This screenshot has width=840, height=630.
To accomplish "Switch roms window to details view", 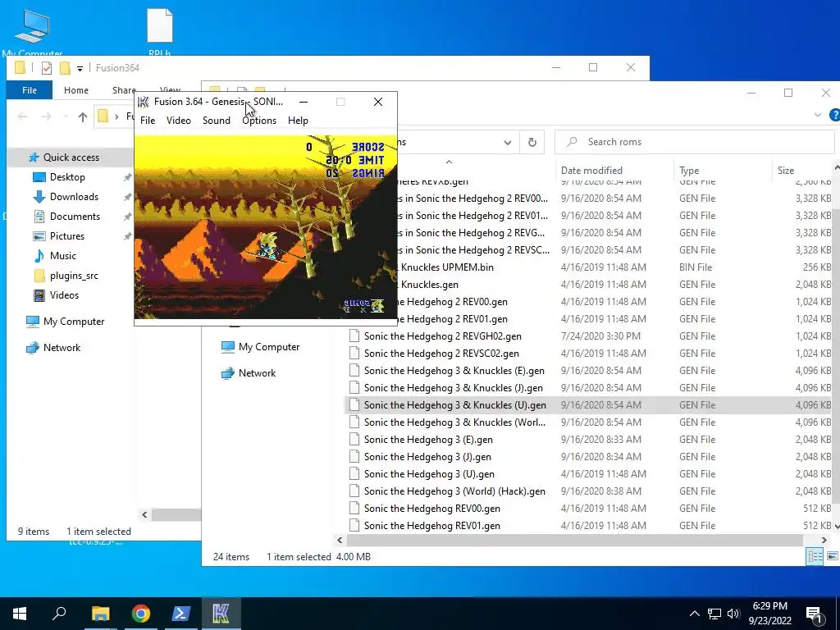I will [x=815, y=557].
